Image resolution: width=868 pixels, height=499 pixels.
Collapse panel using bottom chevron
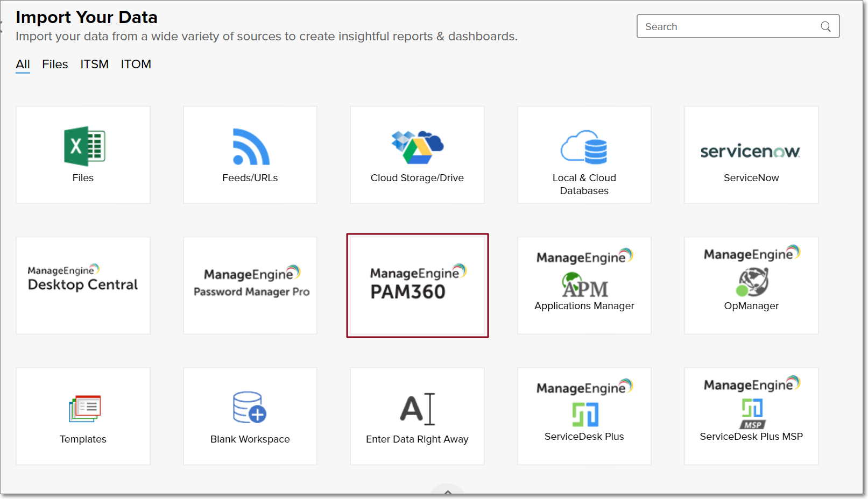pos(448,491)
